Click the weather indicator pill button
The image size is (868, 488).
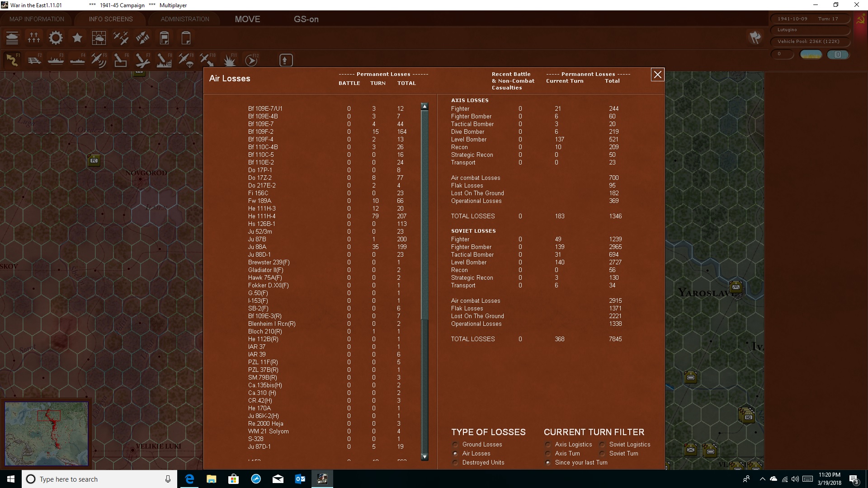tap(811, 55)
